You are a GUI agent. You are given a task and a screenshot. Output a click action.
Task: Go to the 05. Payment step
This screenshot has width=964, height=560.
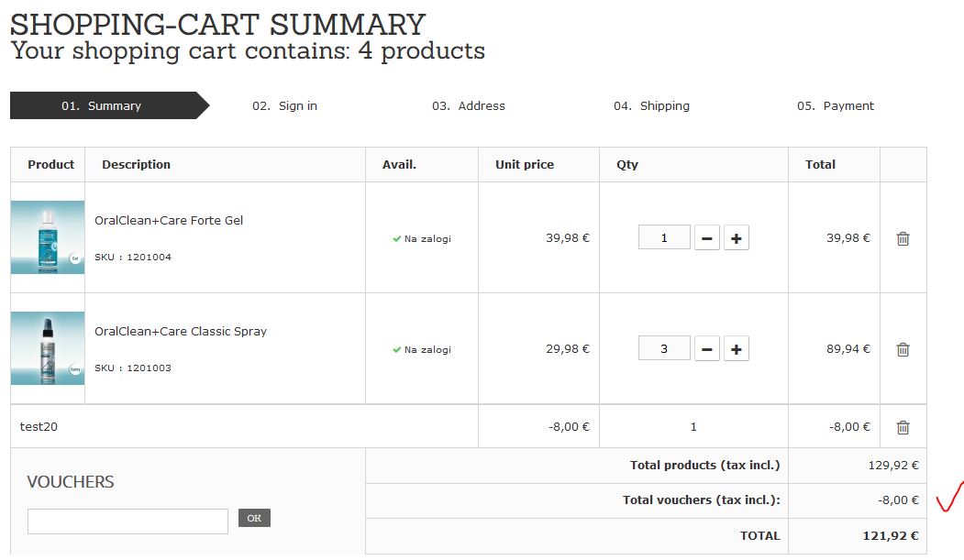[835, 106]
